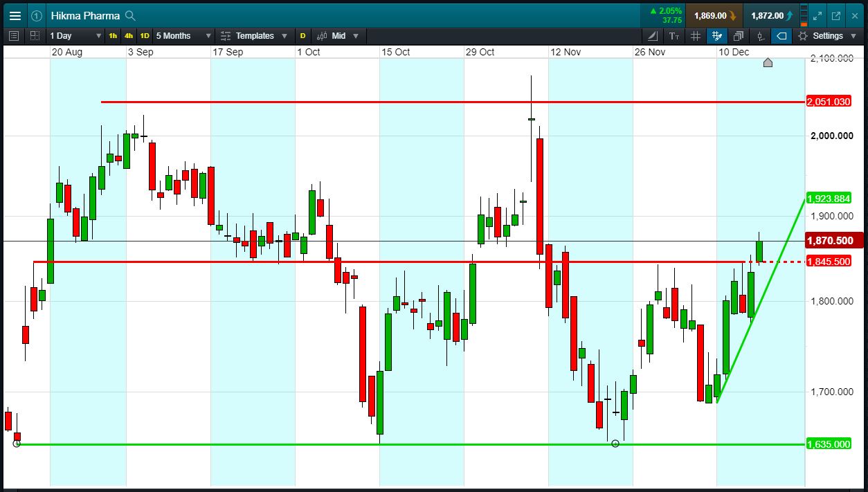Viewport: 868px width, 492px height.
Task: Click the circle handle on support line in November
Action: 615,444
